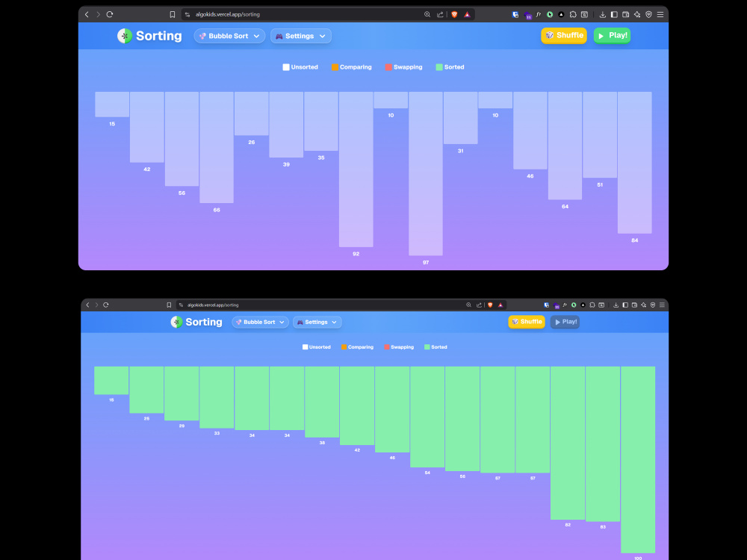This screenshot has height=560, width=747.
Task: Click the Swapping legend swatch in top window
Action: 388,67
